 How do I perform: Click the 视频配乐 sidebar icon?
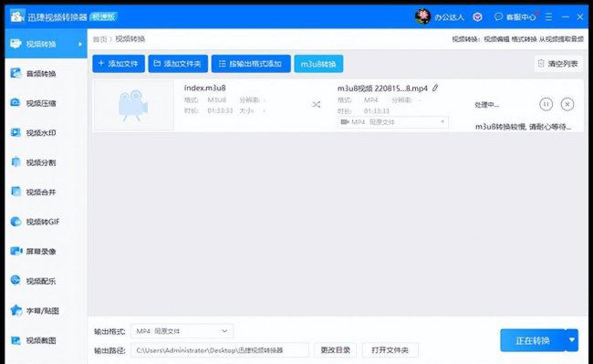[x=16, y=280]
